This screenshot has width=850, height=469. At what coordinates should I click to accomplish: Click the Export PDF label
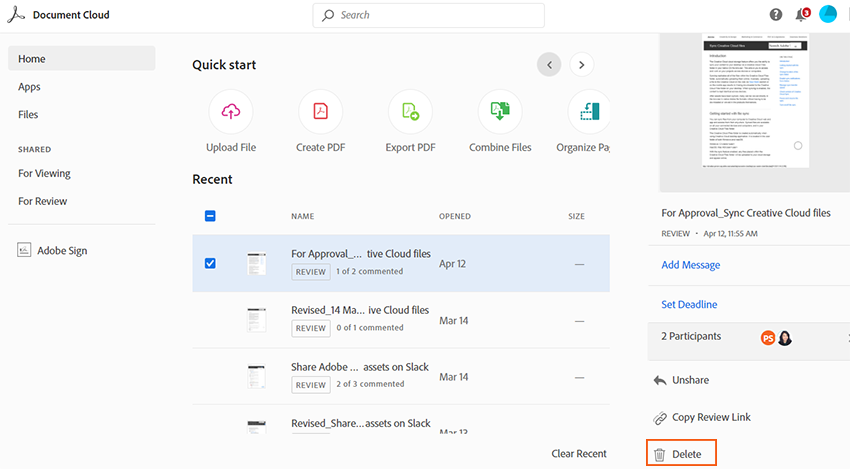click(x=410, y=147)
